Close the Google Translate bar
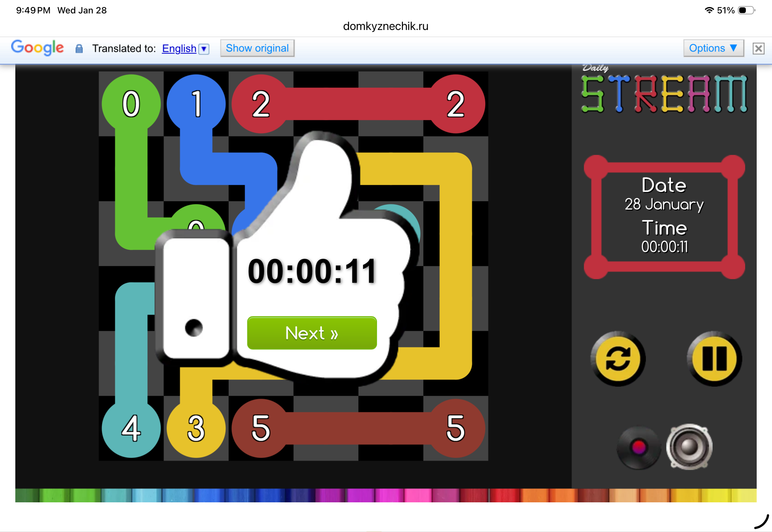The image size is (772, 532). 758,49
